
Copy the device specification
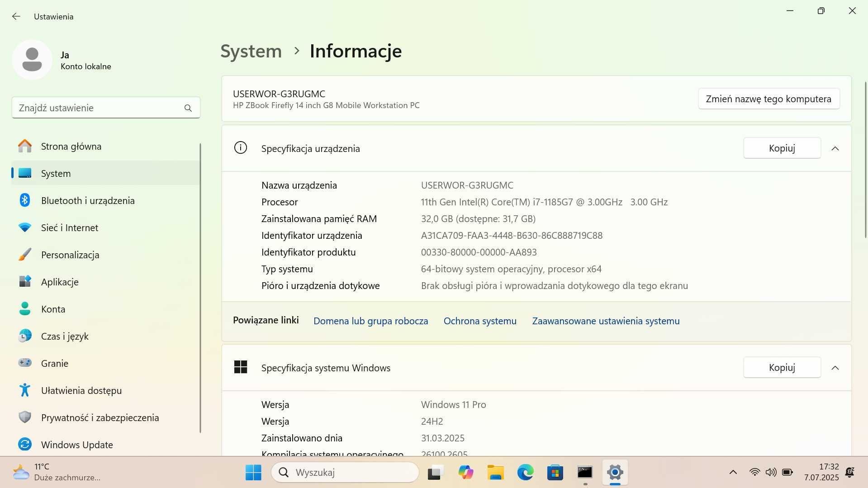click(x=782, y=148)
